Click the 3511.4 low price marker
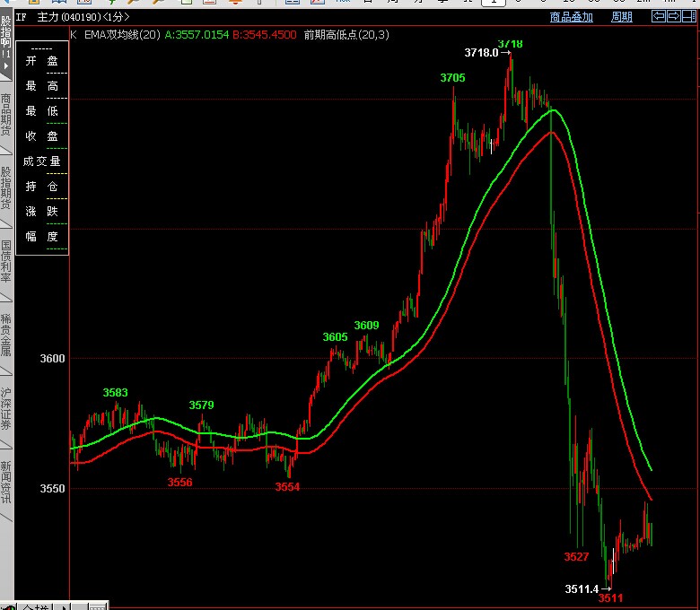 tap(585, 588)
